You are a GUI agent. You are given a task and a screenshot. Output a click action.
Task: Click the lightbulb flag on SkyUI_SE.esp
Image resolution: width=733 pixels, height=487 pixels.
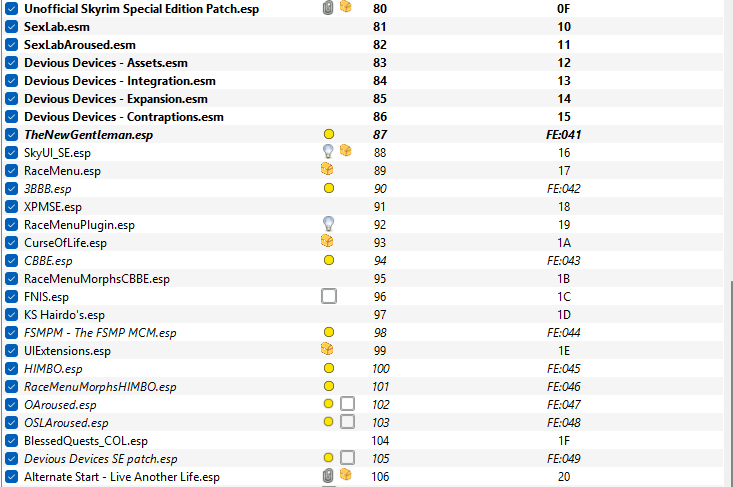(x=329, y=151)
